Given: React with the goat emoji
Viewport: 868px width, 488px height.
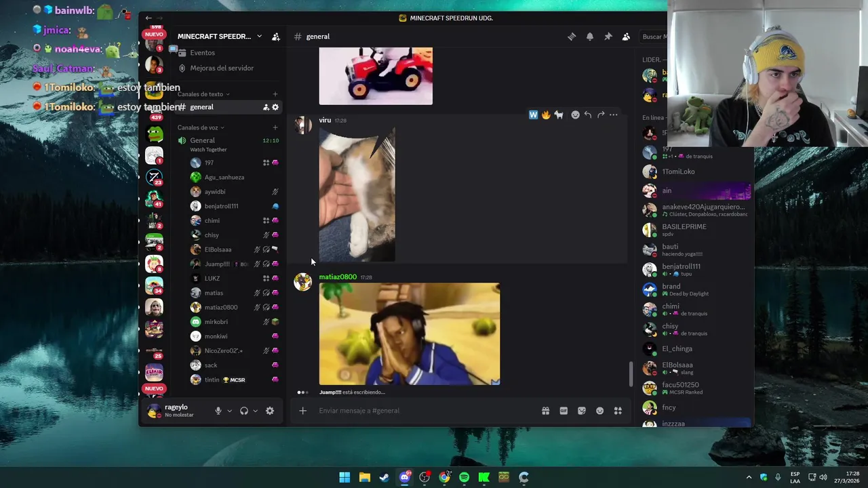Looking at the screenshot, I should [559, 115].
